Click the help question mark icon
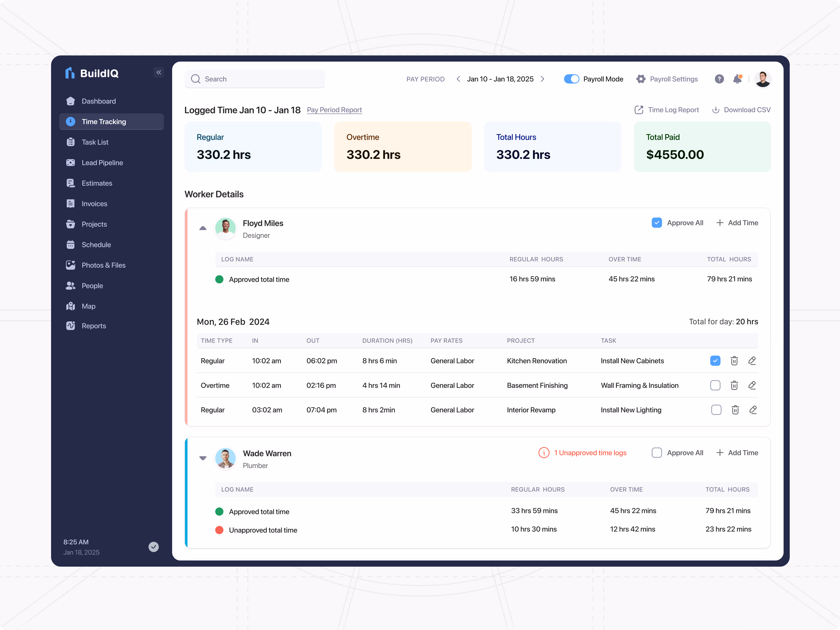Viewport: 840px width, 630px height. pos(719,79)
